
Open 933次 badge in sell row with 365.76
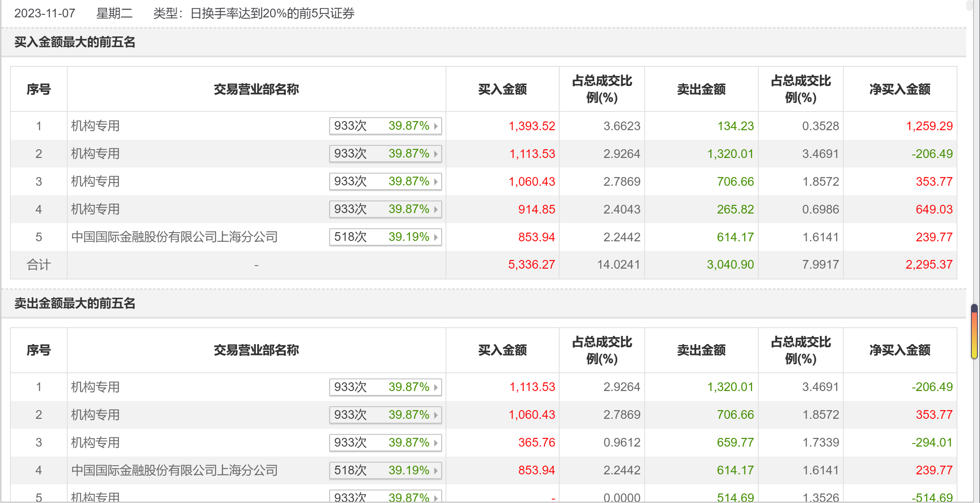[x=385, y=443]
